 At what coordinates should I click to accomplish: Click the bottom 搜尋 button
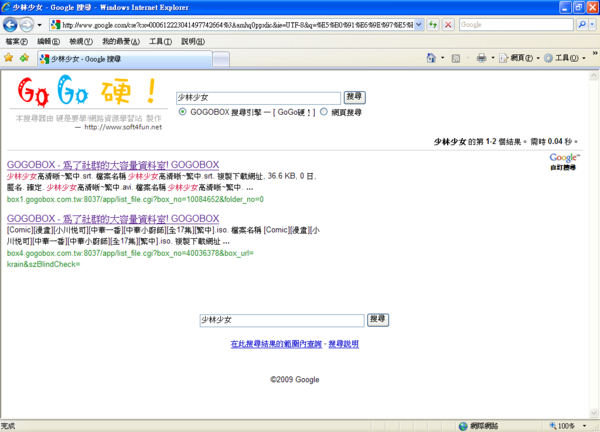click(x=378, y=320)
